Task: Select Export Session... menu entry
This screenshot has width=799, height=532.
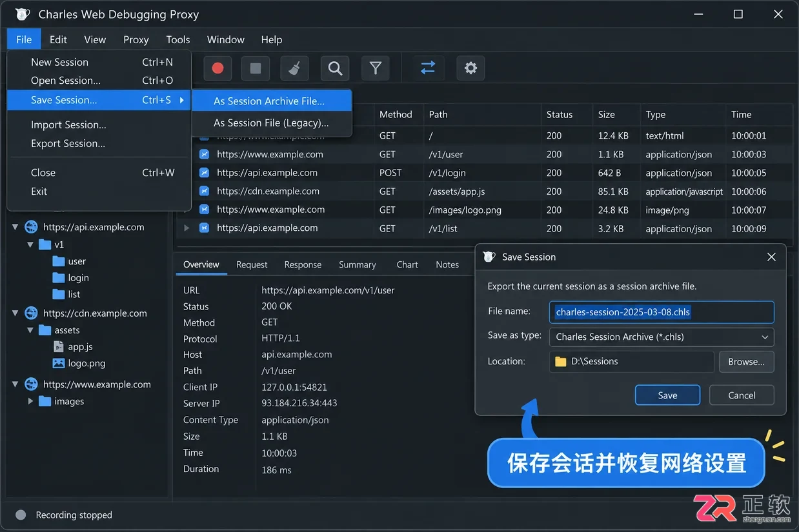Action: point(99,143)
